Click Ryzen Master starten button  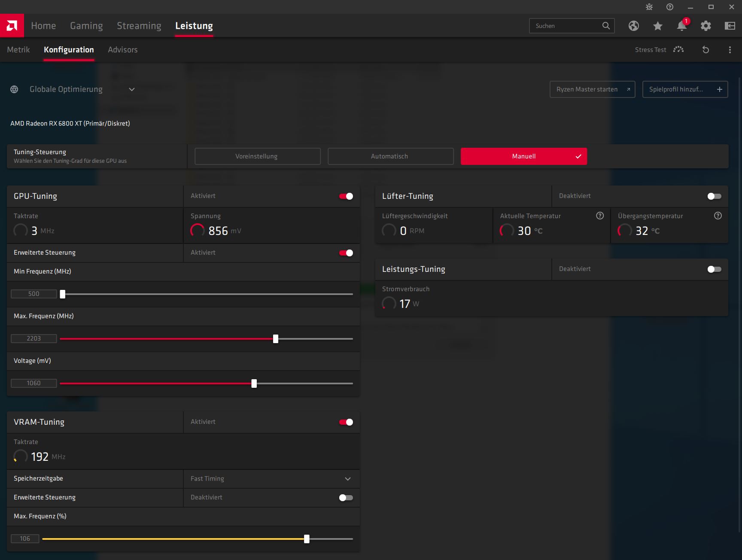coord(593,89)
